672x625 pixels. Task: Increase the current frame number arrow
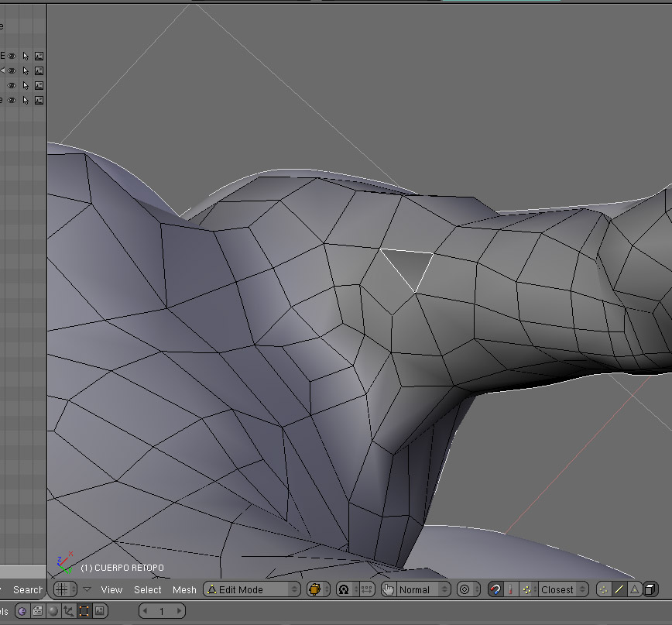point(179,611)
